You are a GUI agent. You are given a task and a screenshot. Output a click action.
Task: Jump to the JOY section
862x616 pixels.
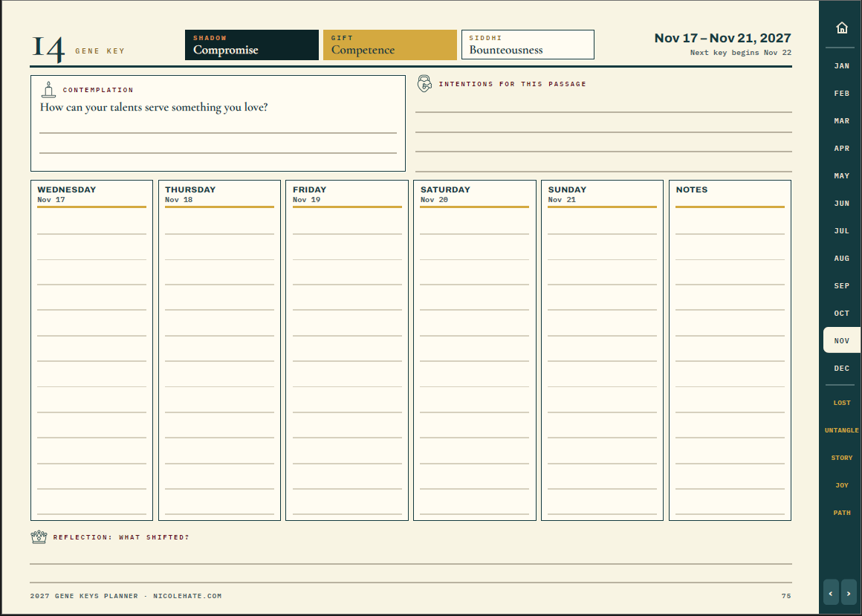point(842,485)
